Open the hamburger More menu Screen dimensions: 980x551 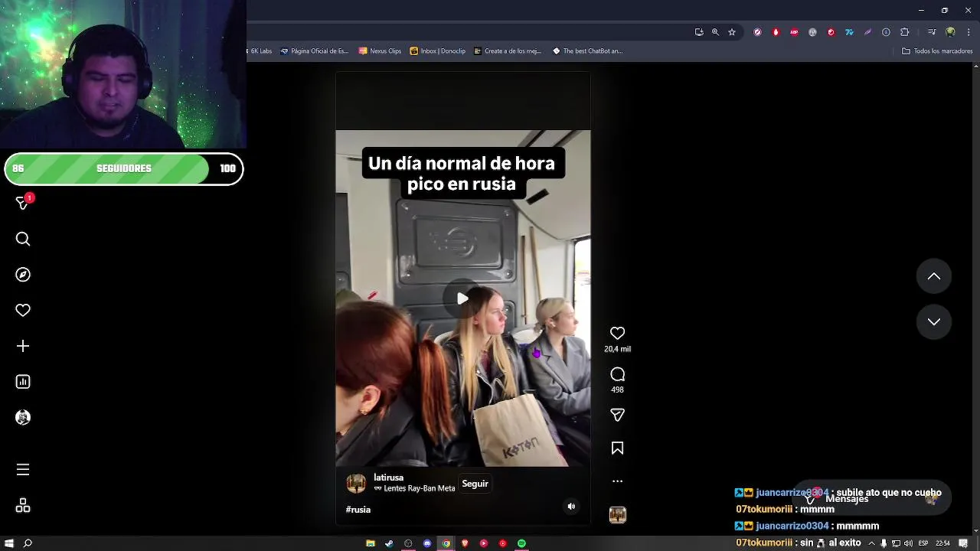coord(23,470)
